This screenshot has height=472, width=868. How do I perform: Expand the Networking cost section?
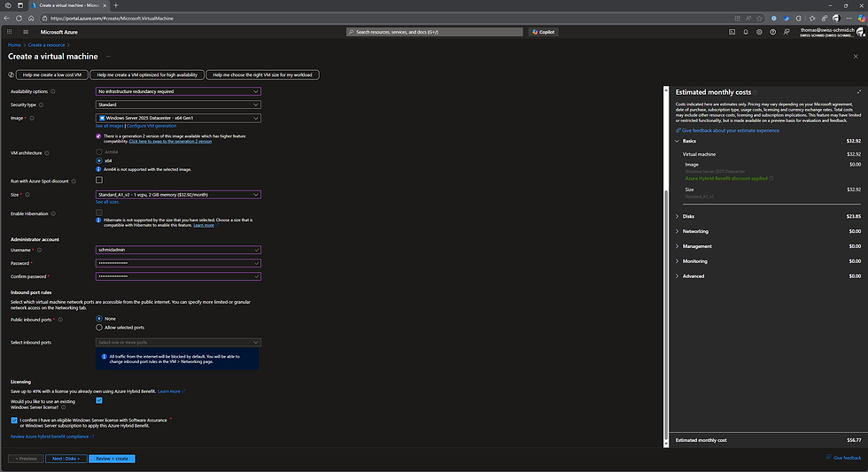click(x=677, y=231)
